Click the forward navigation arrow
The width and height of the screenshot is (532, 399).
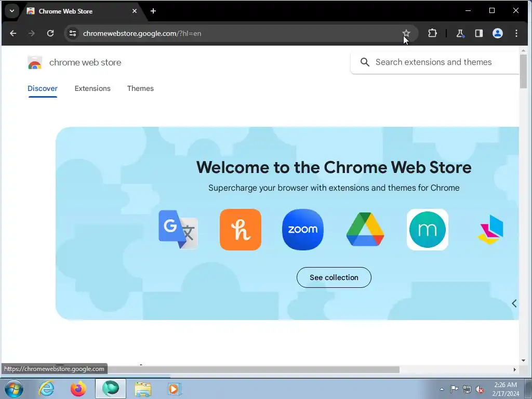(32, 33)
